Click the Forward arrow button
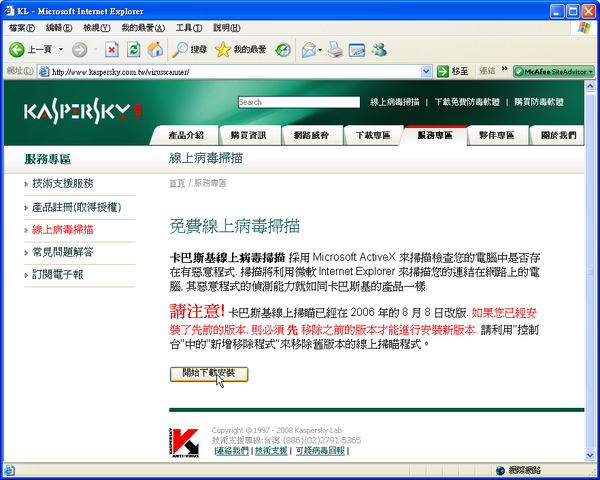Viewport: 600px width, 480px height. coord(80,50)
